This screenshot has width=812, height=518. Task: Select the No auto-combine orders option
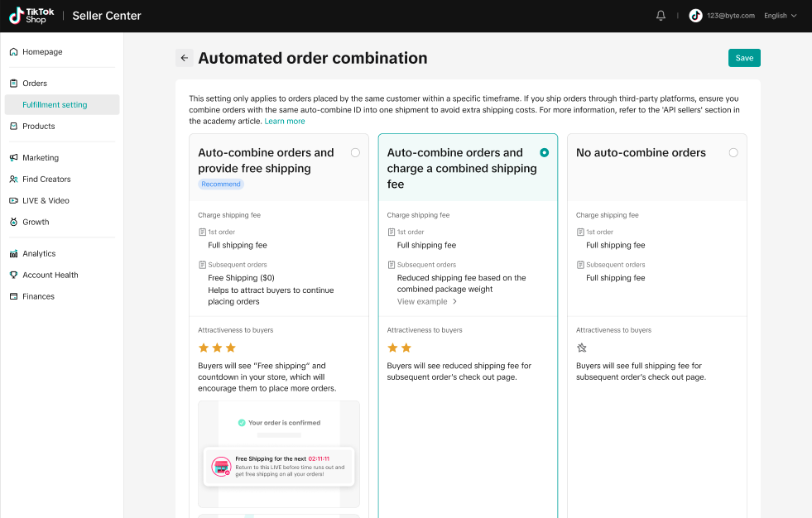tap(733, 152)
